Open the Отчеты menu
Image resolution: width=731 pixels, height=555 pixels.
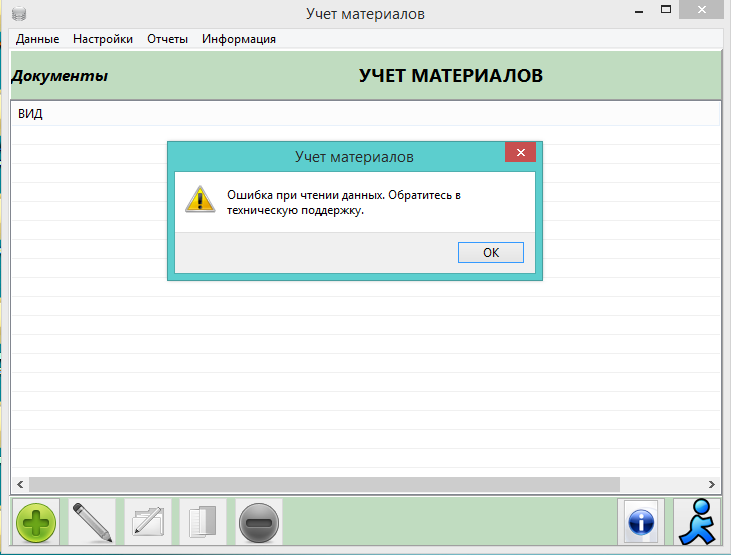(167, 39)
